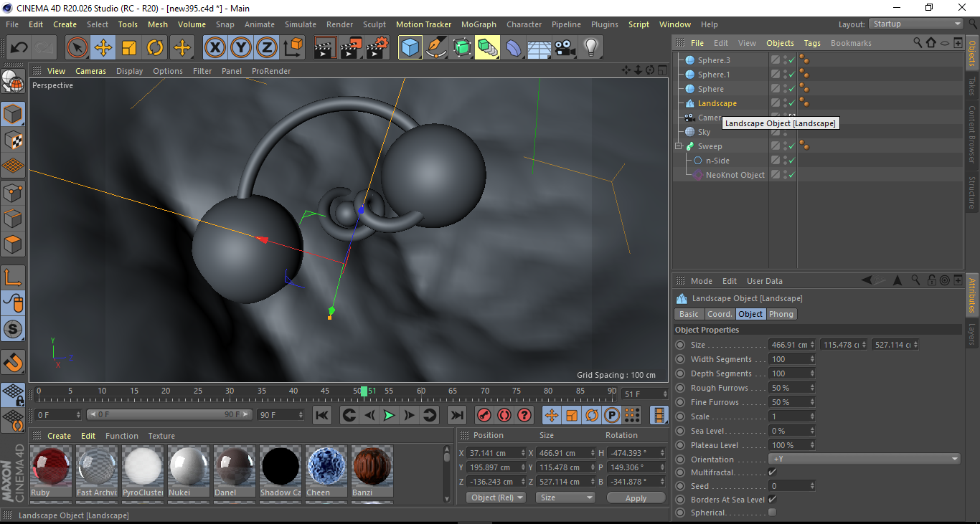Click the Undo arrow icon
The image size is (980, 524).
click(x=19, y=48)
